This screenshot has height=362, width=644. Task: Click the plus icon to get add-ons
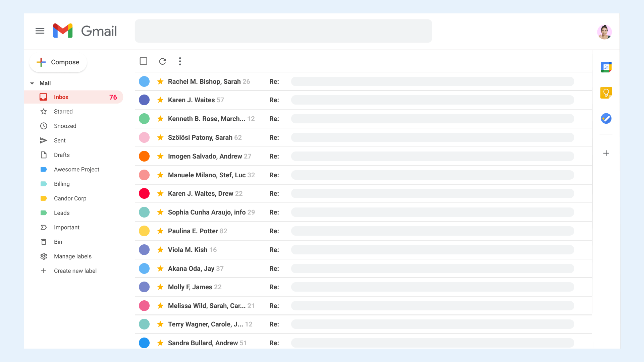coord(606,154)
